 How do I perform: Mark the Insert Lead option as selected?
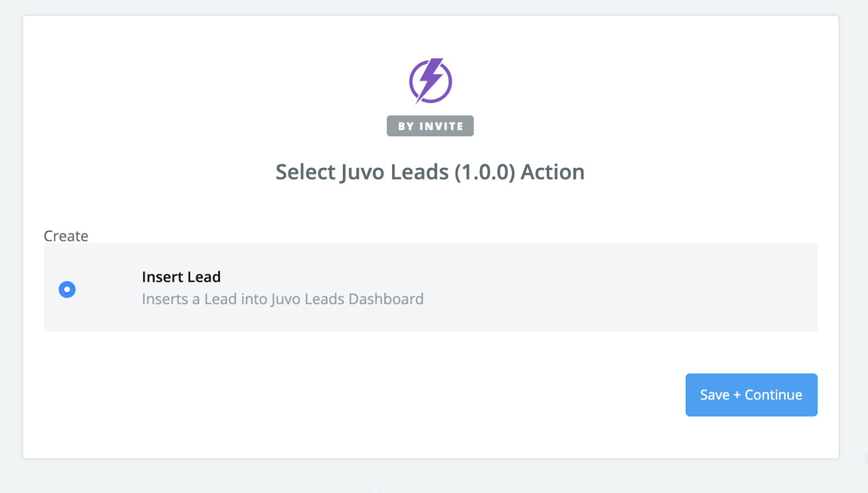click(x=67, y=289)
